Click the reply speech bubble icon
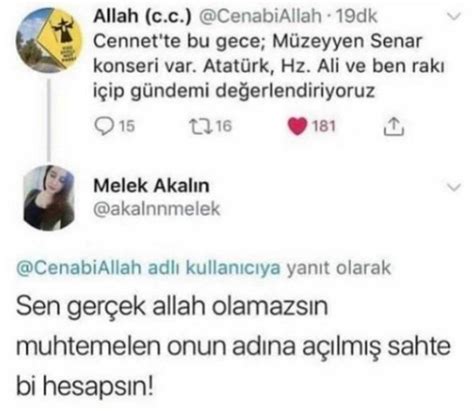 [x=104, y=126]
